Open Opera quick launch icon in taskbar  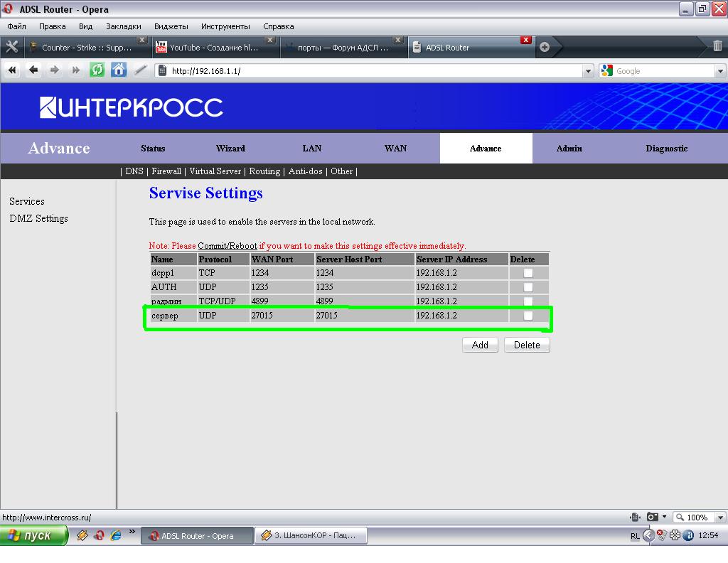[99, 535]
